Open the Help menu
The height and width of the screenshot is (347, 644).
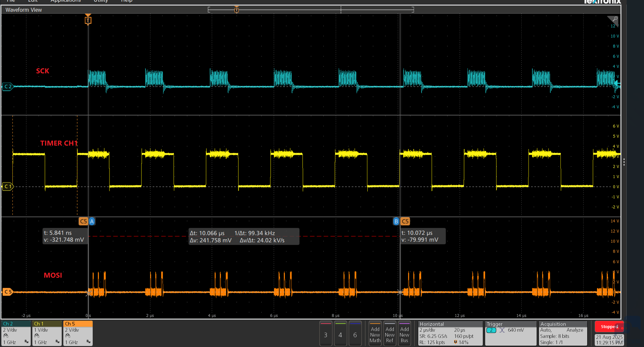[126, 1]
